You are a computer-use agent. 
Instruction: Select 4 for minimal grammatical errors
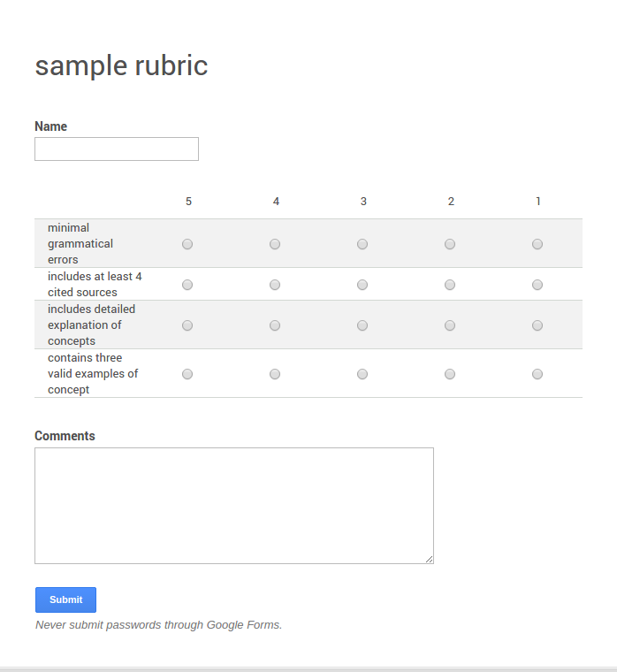tap(275, 244)
